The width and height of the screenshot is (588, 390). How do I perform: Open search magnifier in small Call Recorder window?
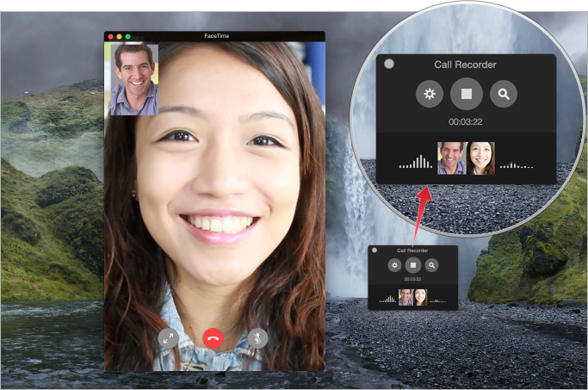point(431,265)
